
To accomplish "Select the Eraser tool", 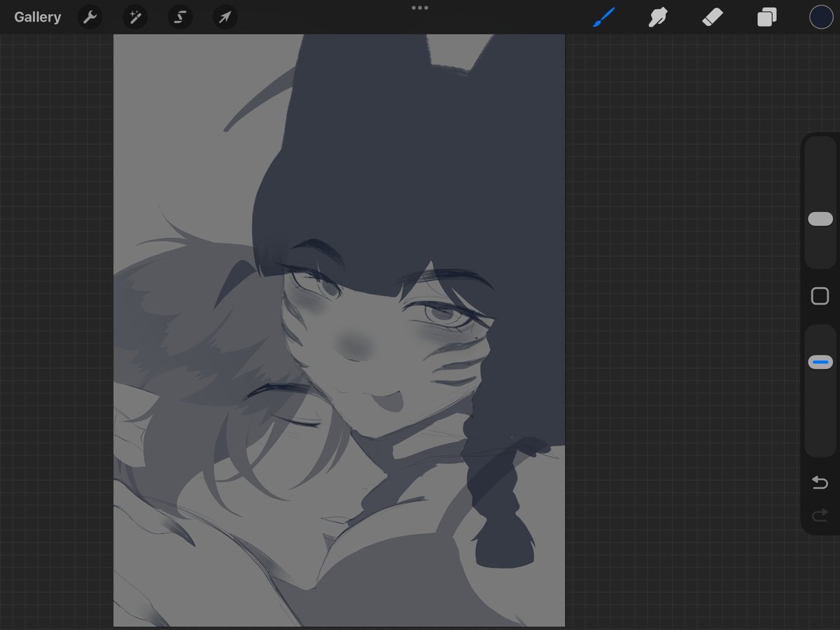I will (712, 17).
